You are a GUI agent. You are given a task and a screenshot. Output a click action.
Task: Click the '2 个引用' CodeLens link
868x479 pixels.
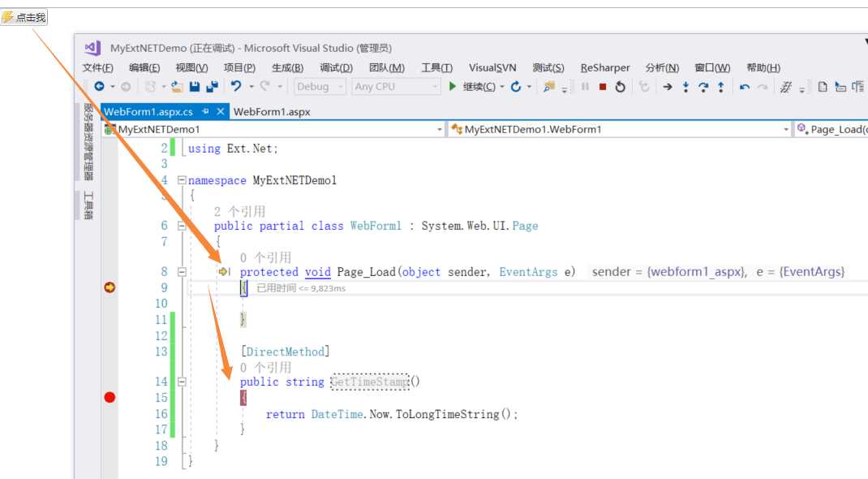click(x=239, y=211)
